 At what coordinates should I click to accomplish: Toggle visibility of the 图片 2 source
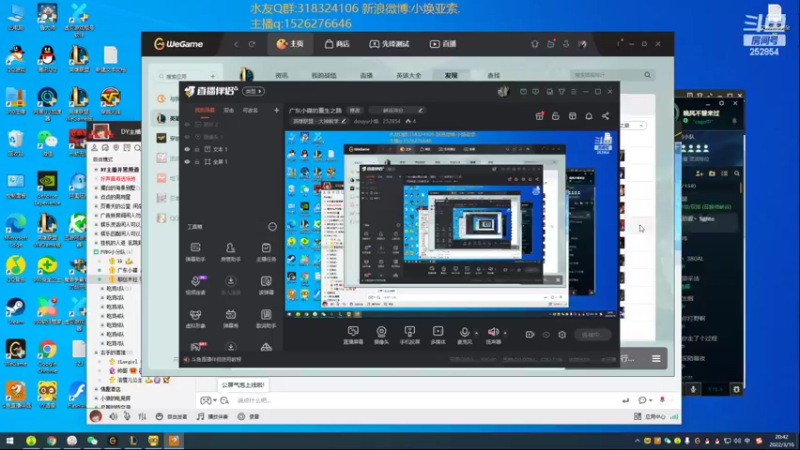pyautogui.click(x=187, y=124)
